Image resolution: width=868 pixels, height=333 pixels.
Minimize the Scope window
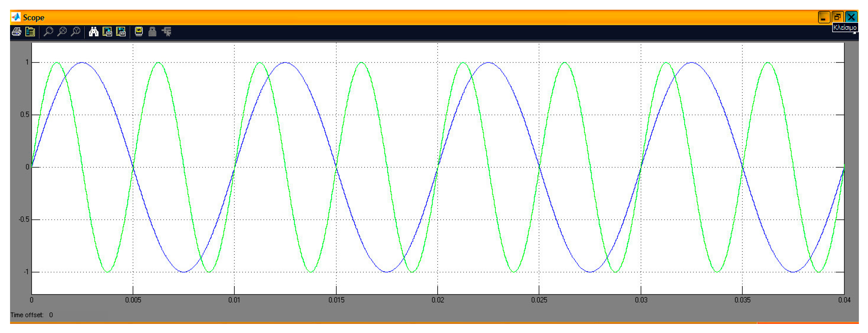coord(824,17)
